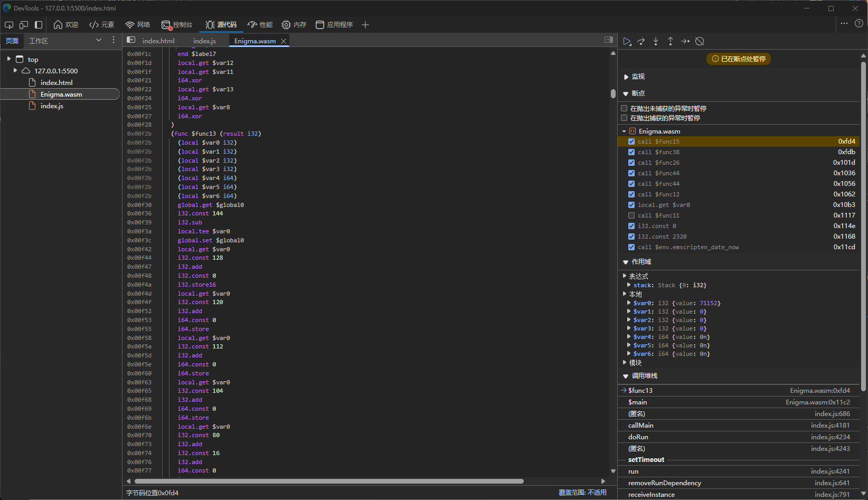Click code editor horizontal scrollbar

(329, 481)
